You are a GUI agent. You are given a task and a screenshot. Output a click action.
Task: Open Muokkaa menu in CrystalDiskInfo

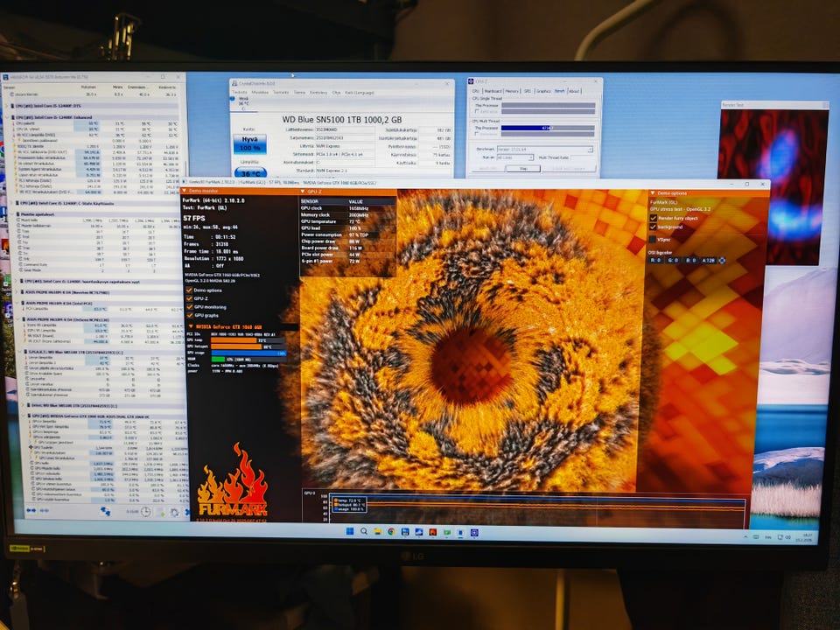pyautogui.click(x=260, y=92)
